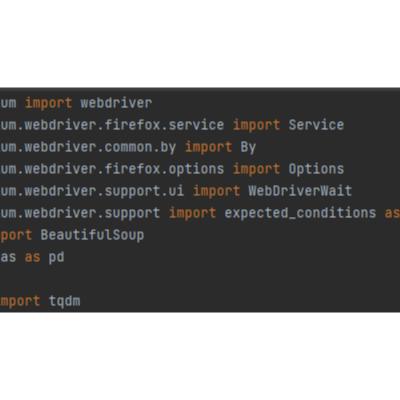Click import keyword before By

(208, 147)
